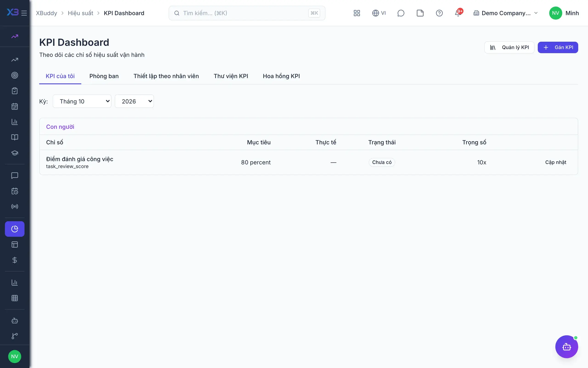The width and height of the screenshot is (588, 368).
Task: Open the git branch icon in sidebar
Action: pos(14,336)
